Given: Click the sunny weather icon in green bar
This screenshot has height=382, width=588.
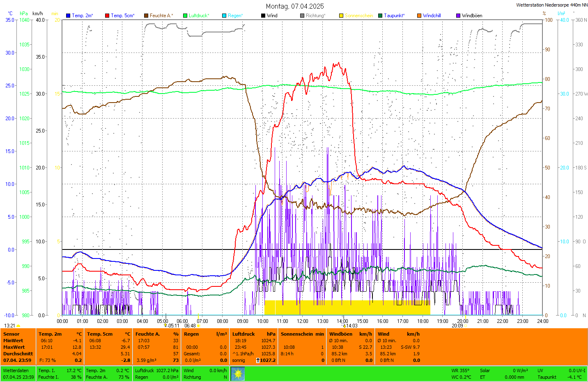Looking at the screenshot, I should [x=238, y=374].
